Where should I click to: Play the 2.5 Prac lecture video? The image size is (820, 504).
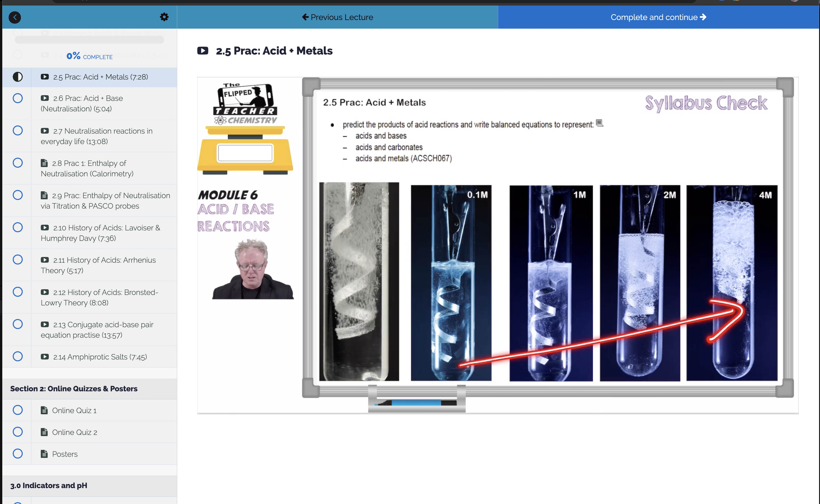tap(497, 245)
